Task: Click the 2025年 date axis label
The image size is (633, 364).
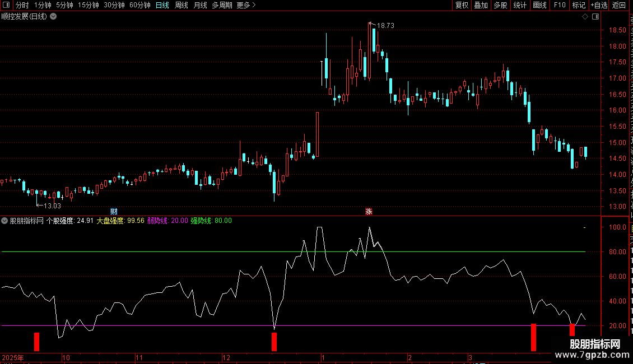Action: pyautogui.click(x=13, y=357)
